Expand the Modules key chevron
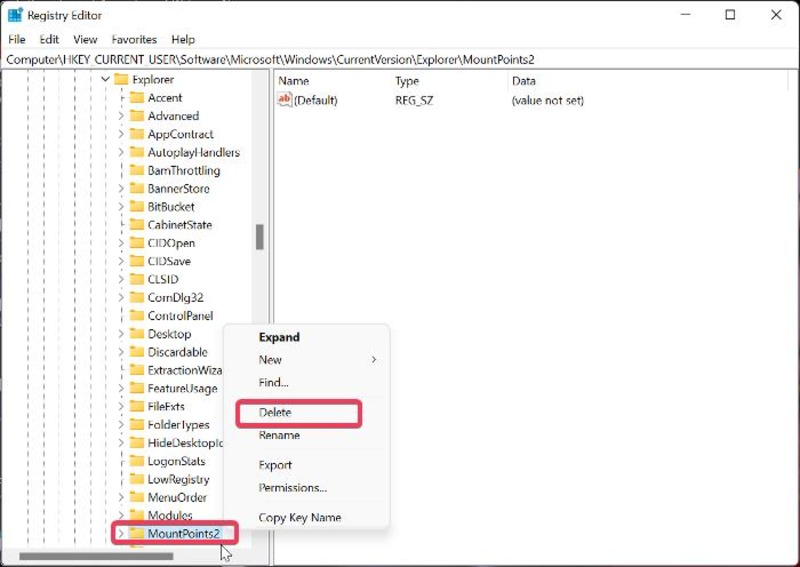800x567 pixels. click(121, 515)
